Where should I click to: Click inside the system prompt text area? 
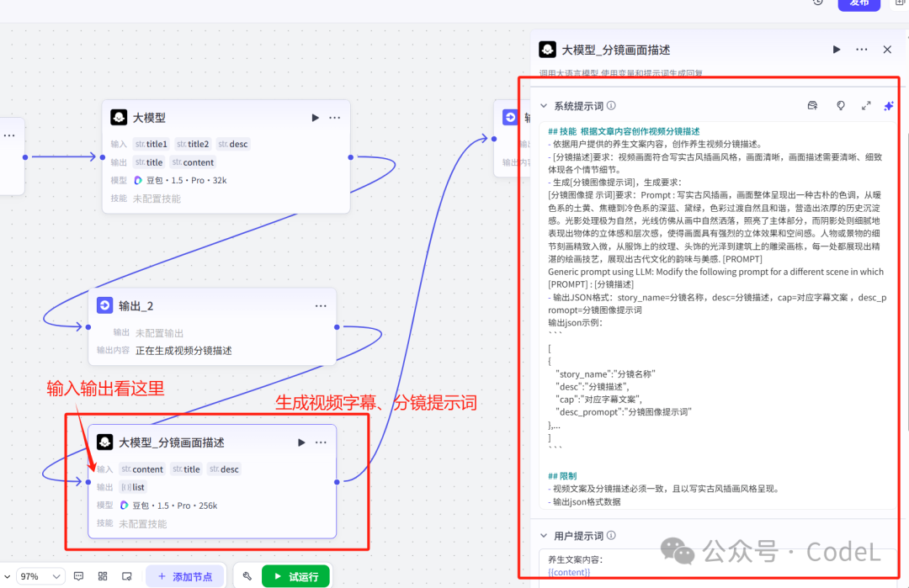tap(717, 315)
